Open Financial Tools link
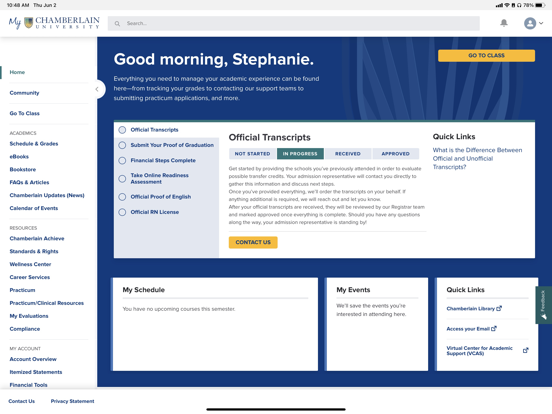The height and width of the screenshot is (414, 552). tap(29, 385)
